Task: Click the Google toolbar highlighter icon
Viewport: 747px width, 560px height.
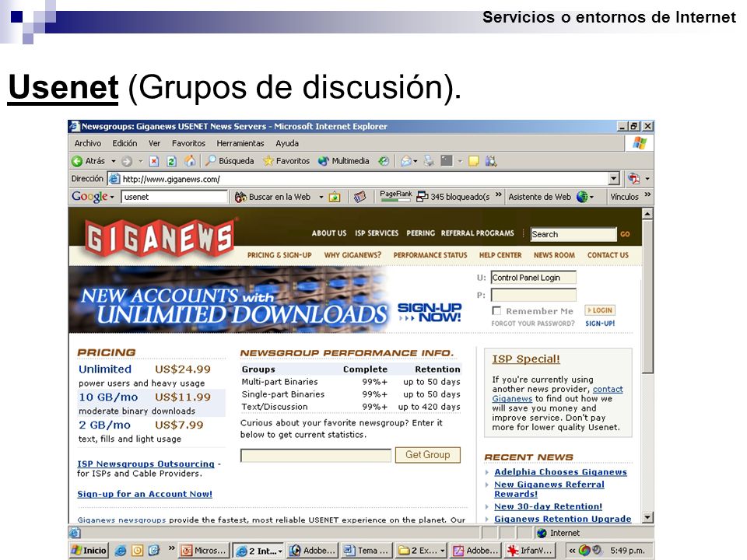Action: pos(360,197)
